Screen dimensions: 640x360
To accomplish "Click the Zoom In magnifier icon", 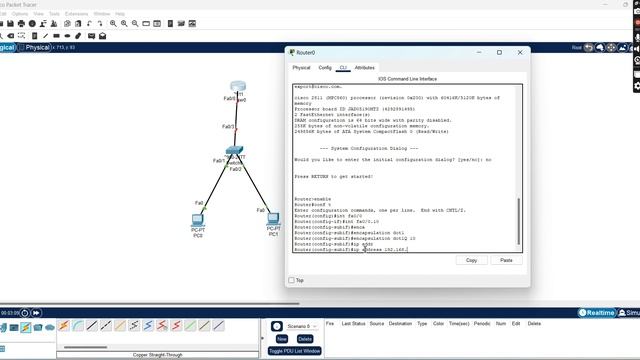I will pos(113,24).
